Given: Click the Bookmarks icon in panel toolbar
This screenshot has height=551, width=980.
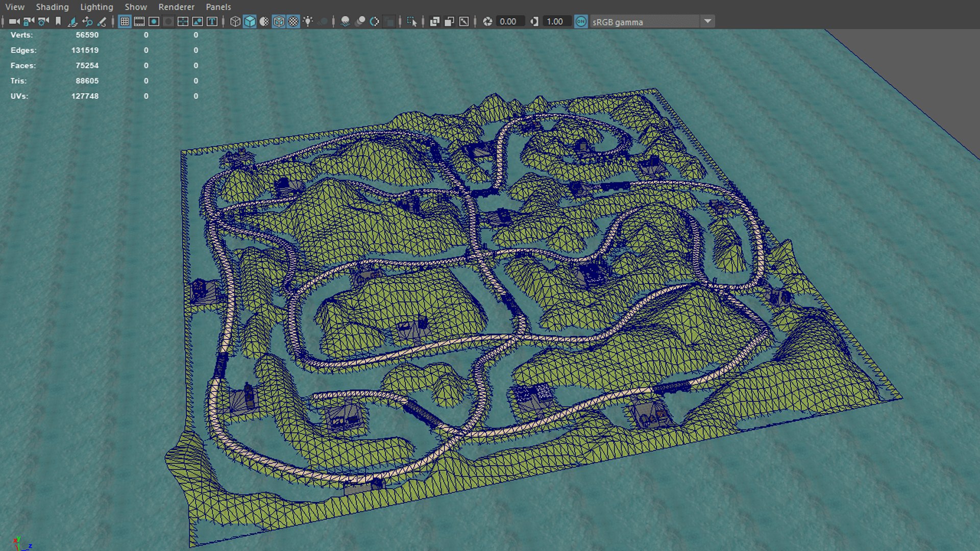Looking at the screenshot, I should click(x=58, y=21).
